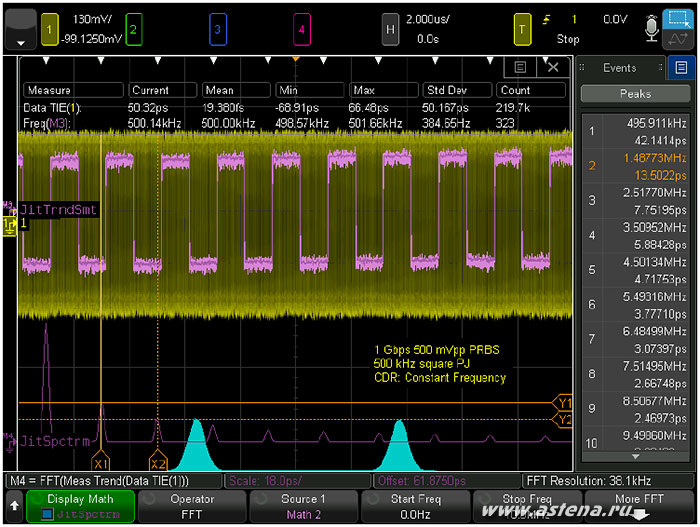
Task: Click the JitSpctrm waveform label
Action: (x=55, y=441)
